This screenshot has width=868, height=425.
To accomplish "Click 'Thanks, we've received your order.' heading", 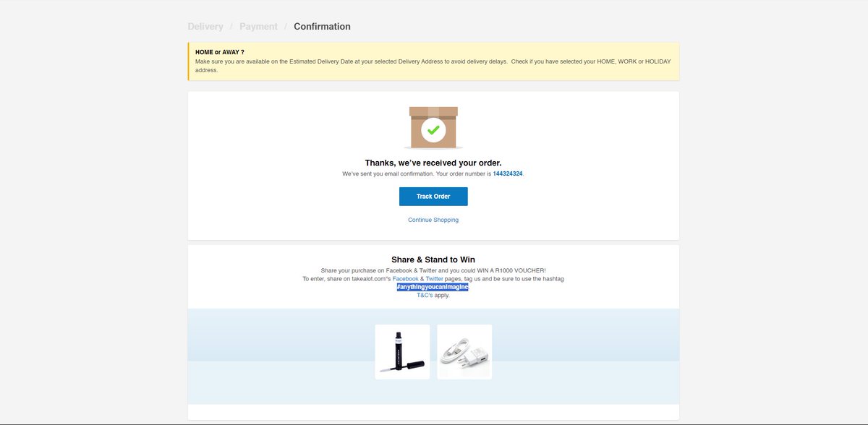I will 433,163.
